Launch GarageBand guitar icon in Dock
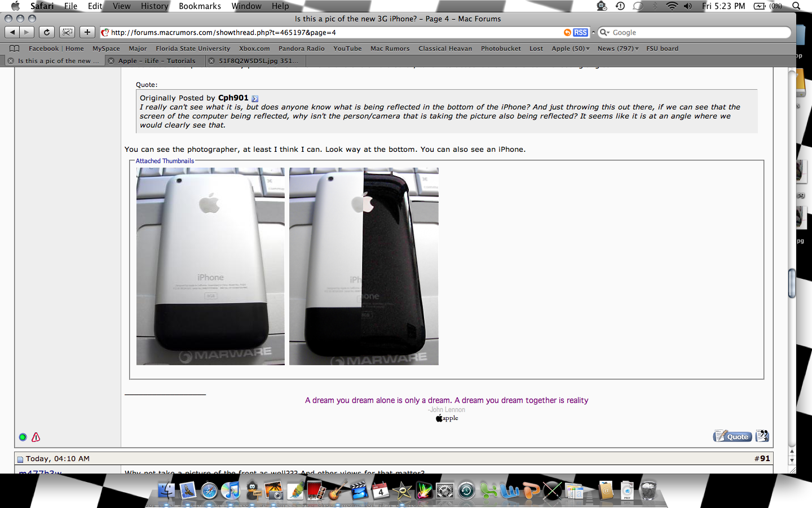Screen dimensions: 812x508 click(338, 491)
